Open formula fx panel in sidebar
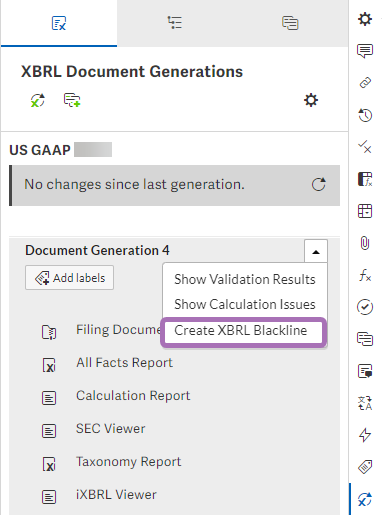Viewport: 382px width, 515px height. pos(365,276)
